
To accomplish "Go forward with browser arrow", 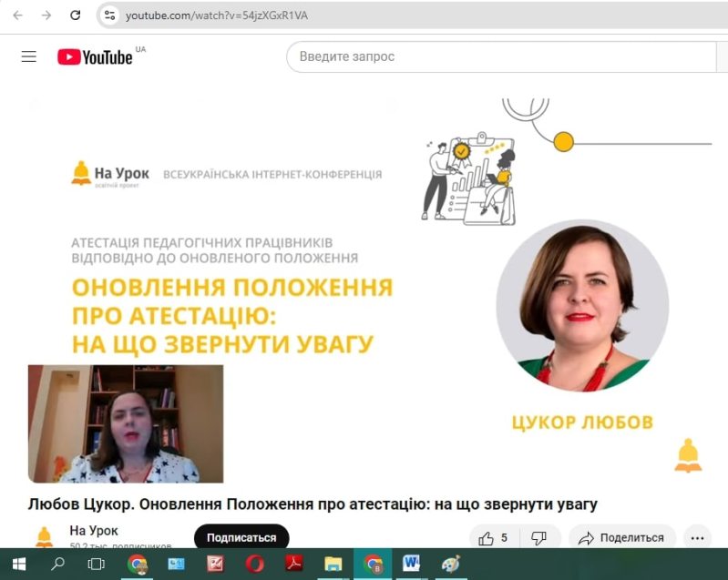I will (x=46, y=15).
